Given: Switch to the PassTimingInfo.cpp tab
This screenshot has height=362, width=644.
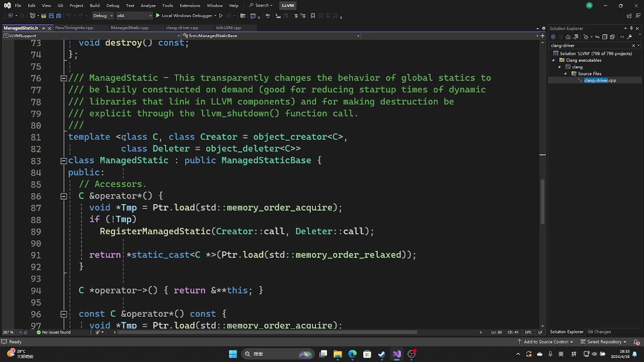Looking at the screenshot, I should (x=74, y=28).
